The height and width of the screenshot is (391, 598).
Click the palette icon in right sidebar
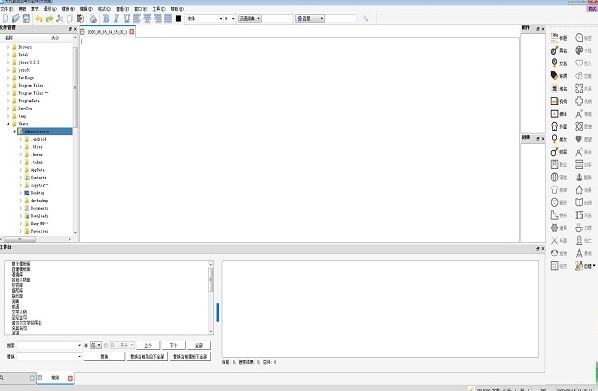coord(579,50)
